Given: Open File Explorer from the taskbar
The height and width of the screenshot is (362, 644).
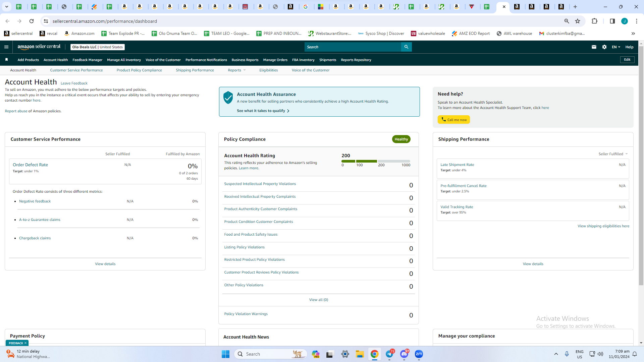Looking at the screenshot, I should point(360,354).
